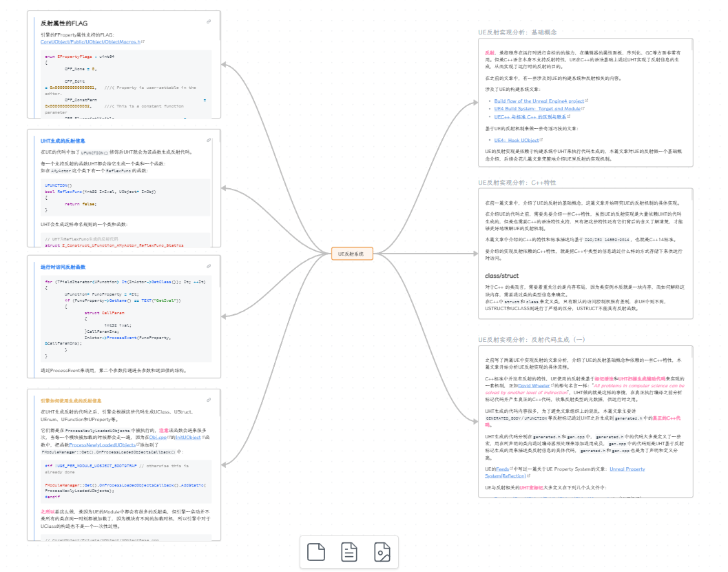Select the text document icon in bottom toolbar
The width and height of the screenshot is (728, 572).
349,551
